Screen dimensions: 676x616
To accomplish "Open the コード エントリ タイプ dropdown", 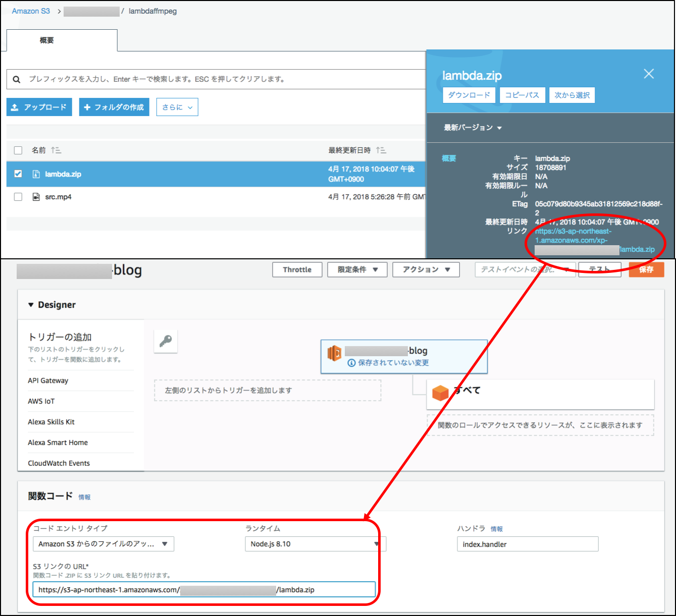I will (103, 544).
